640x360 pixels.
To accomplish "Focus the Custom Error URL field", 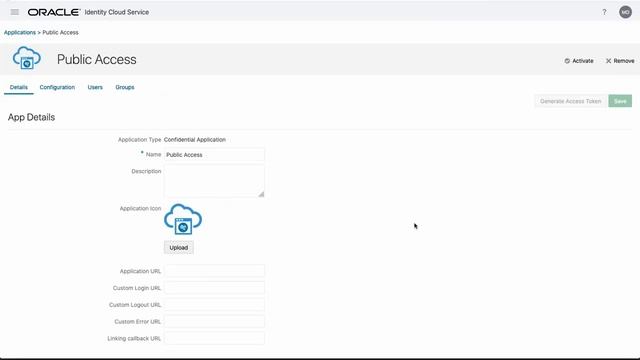I will pos(214,322).
